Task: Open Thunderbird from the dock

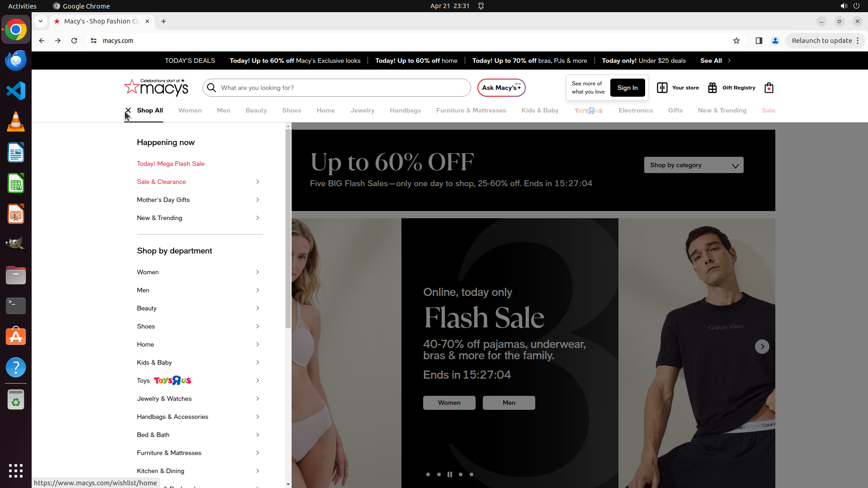Action: tap(16, 61)
